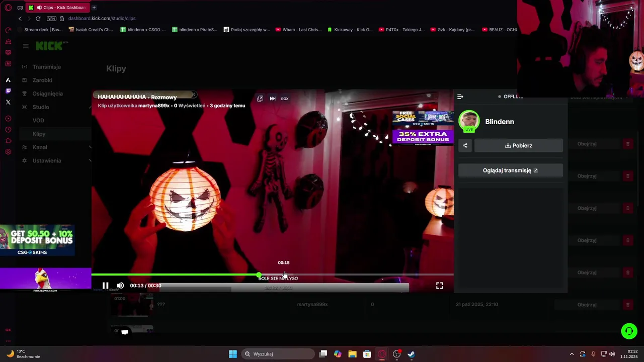Viewport: 644px width, 362px height.
Task: Click the Blindenn channel name
Action: point(500,122)
